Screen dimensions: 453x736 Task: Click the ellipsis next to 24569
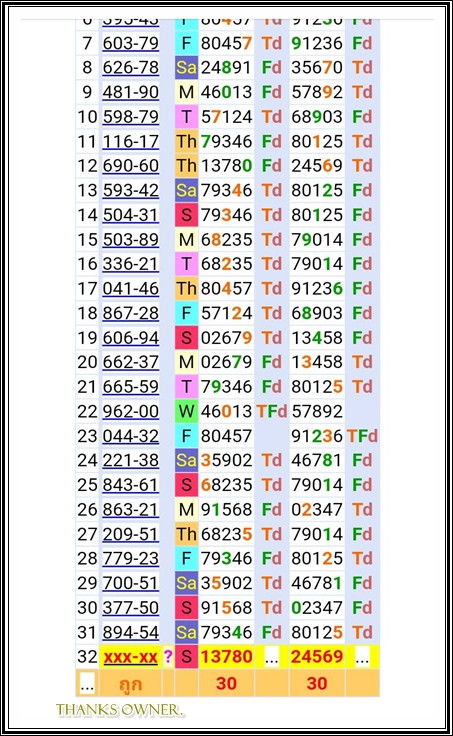point(362,659)
